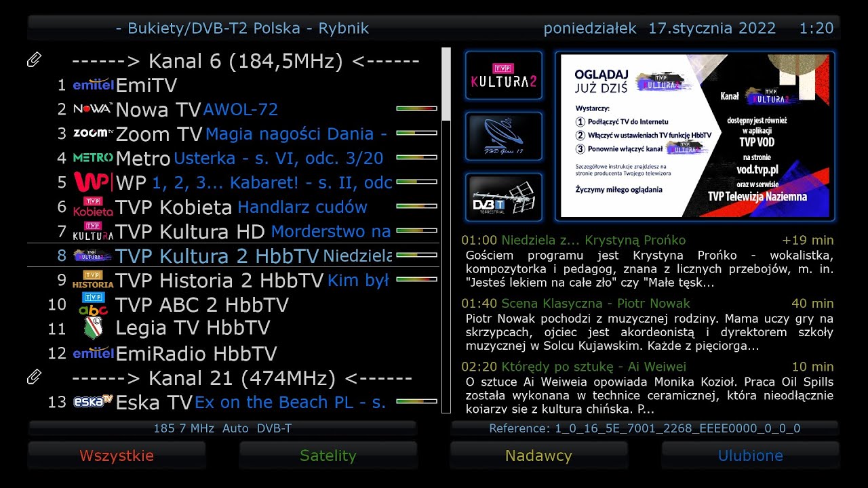Select channel 13 Eska TV
Image resolution: width=868 pixels, height=488 pixels.
(x=233, y=403)
